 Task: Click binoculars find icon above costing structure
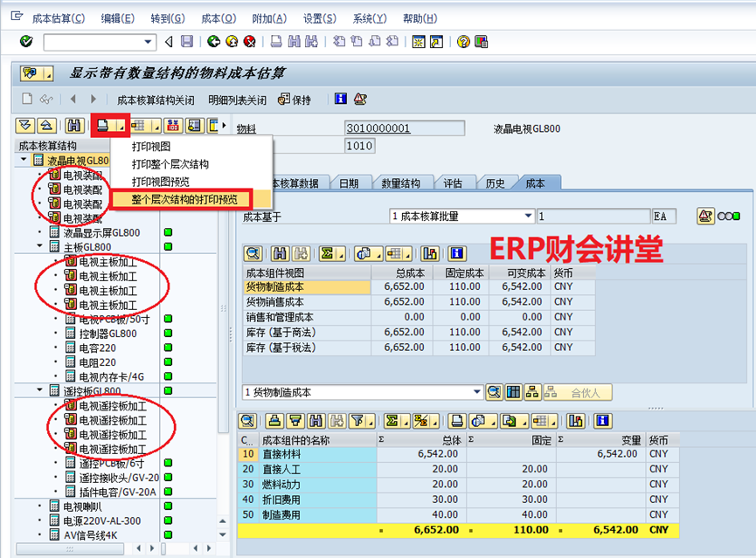pyautogui.click(x=74, y=126)
